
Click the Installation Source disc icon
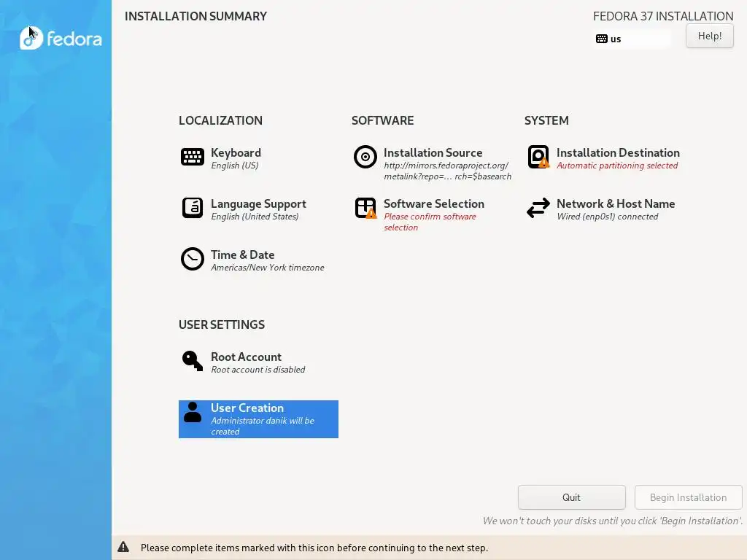[365, 157]
